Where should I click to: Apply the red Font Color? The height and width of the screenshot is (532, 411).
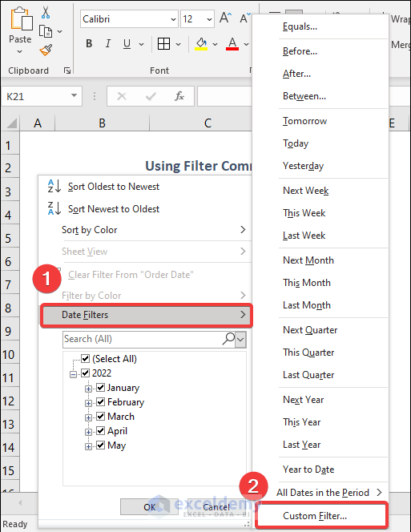click(x=232, y=44)
